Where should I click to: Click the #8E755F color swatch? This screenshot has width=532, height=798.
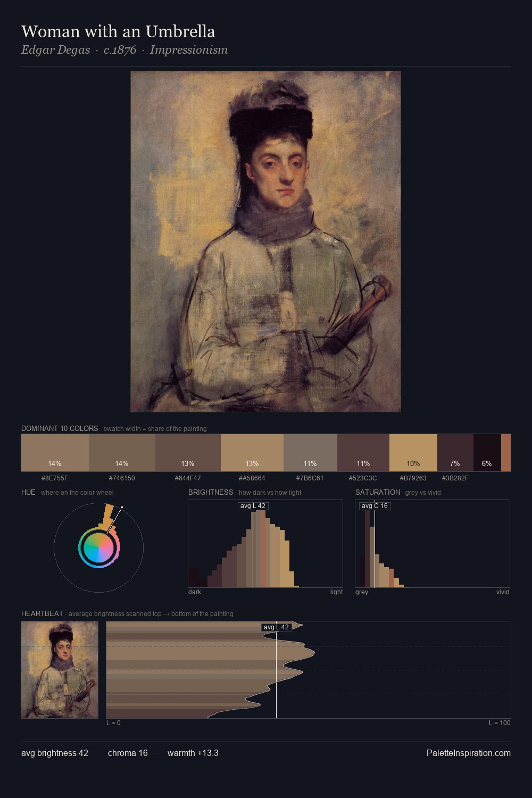click(x=55, y=453)
